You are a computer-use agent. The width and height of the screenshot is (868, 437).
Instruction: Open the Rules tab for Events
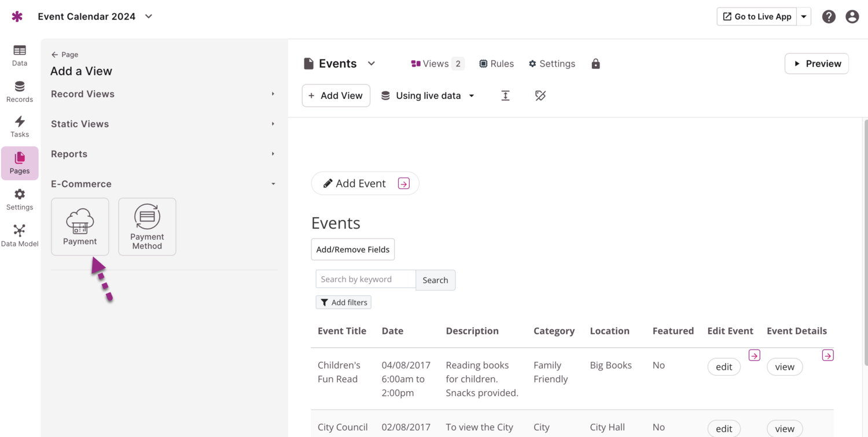click(x=496, y=63)
